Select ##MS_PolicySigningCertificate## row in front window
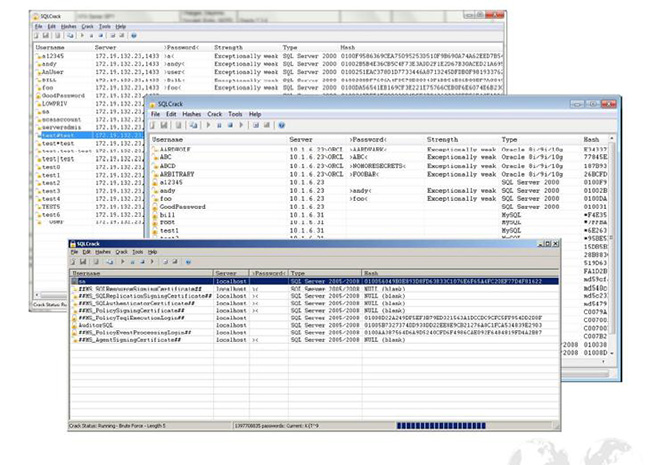The image size is (650, 465). click(x=314, y=310)
